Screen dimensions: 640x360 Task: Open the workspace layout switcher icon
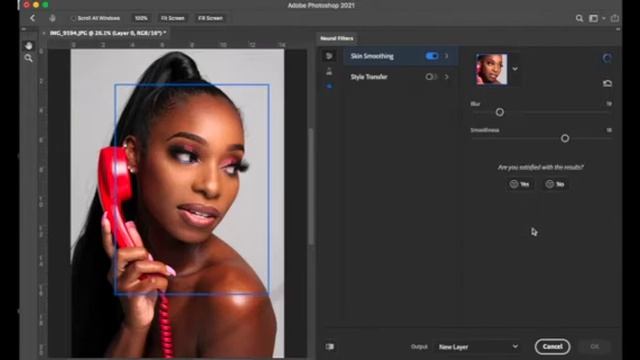point(593,18)
